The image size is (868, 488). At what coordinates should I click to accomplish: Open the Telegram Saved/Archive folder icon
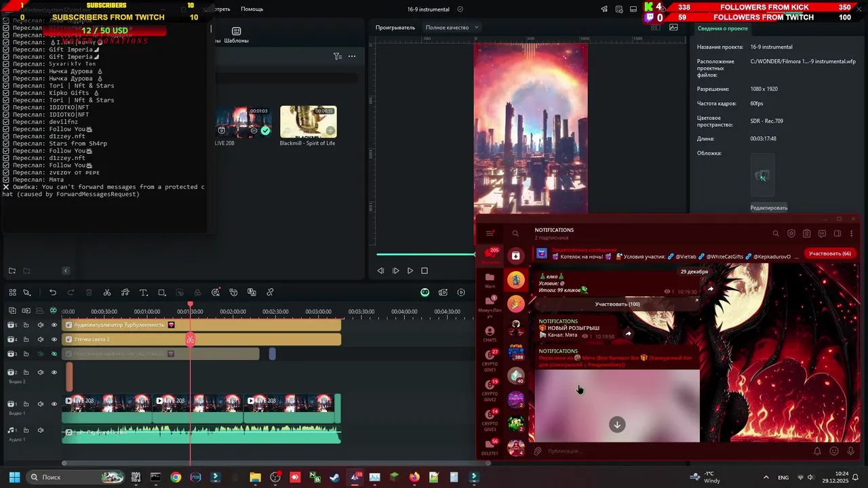pyautogui.click(x=516, y=256)
